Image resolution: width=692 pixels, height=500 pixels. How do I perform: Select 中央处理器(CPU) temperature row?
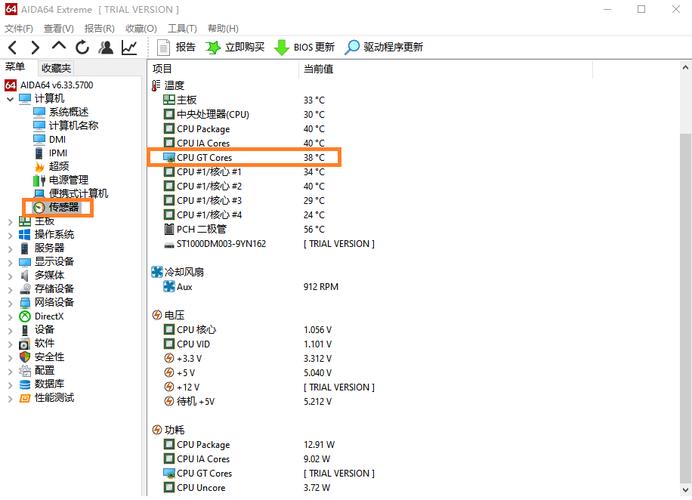coord(244,115)
